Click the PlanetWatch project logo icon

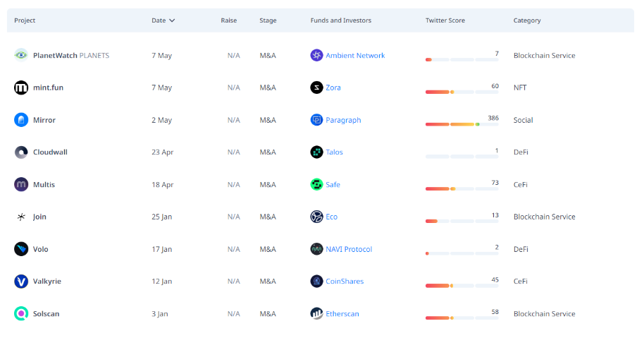click(21, 55)
